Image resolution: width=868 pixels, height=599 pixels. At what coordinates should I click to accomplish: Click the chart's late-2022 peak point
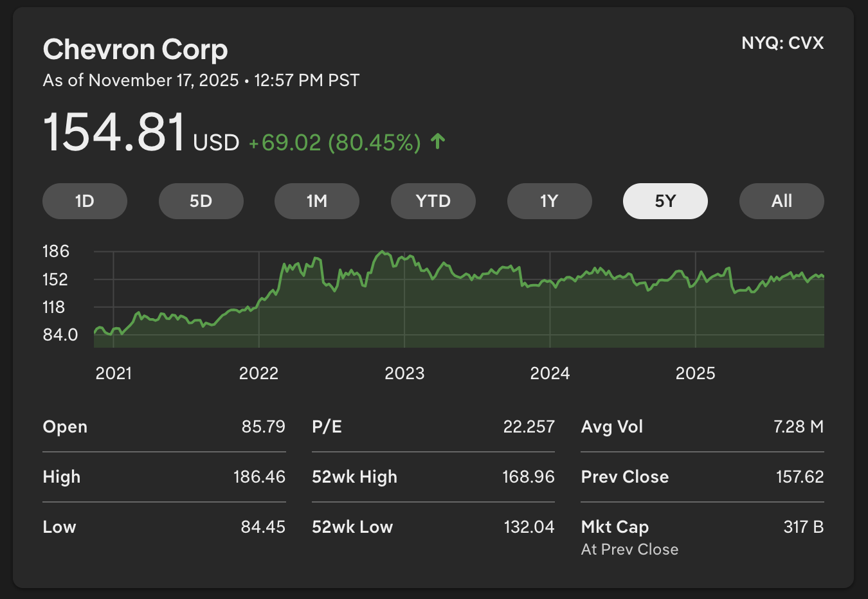click(383, 252)
